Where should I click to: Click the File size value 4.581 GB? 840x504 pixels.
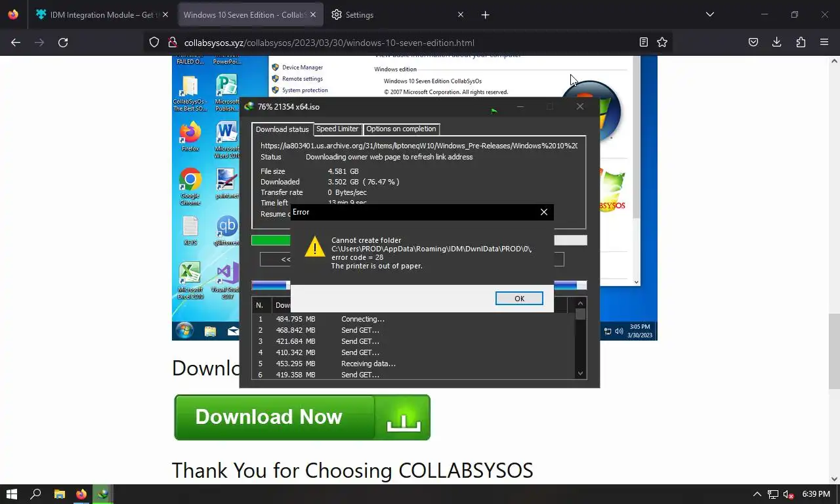343,171
